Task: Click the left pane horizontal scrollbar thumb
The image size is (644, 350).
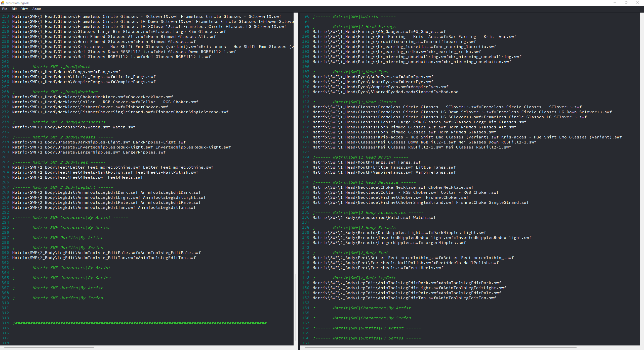Action: (49, 348)
